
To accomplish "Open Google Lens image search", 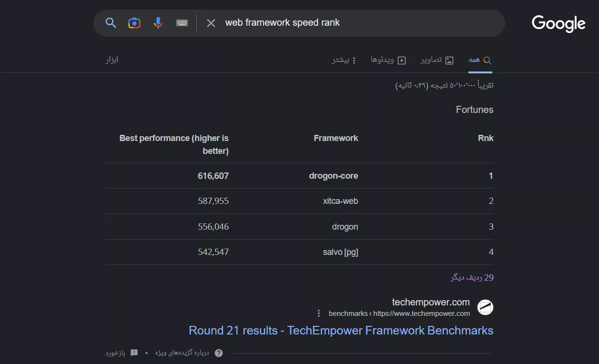I will click(x=134, y=23).
